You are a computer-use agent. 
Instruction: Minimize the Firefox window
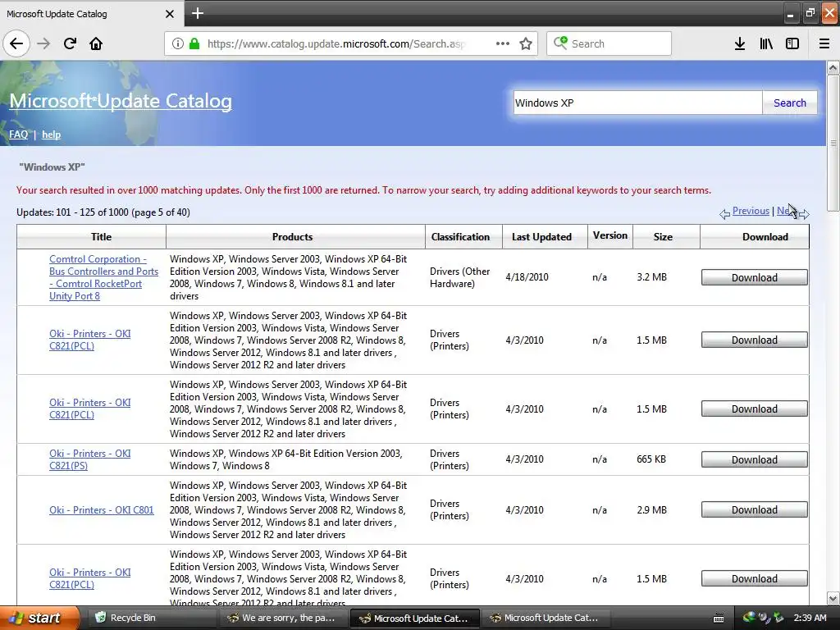click(x=790, y=13)
